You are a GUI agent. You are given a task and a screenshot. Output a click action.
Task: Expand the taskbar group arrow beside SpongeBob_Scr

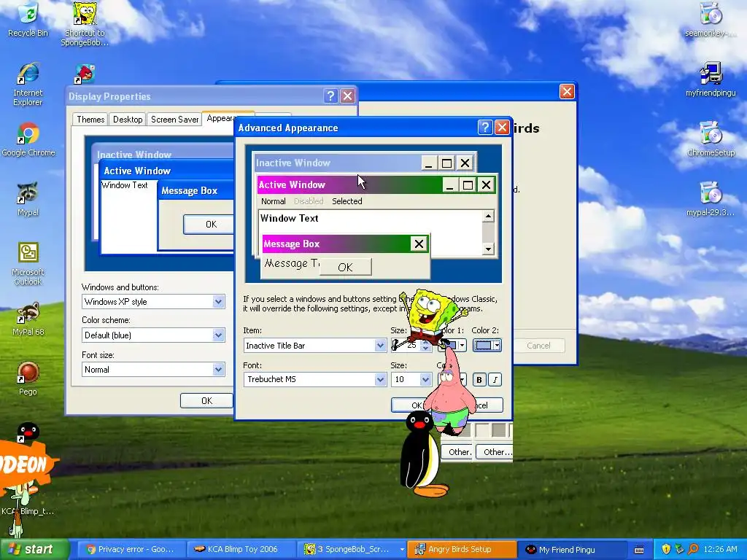[x=403, y=550]
